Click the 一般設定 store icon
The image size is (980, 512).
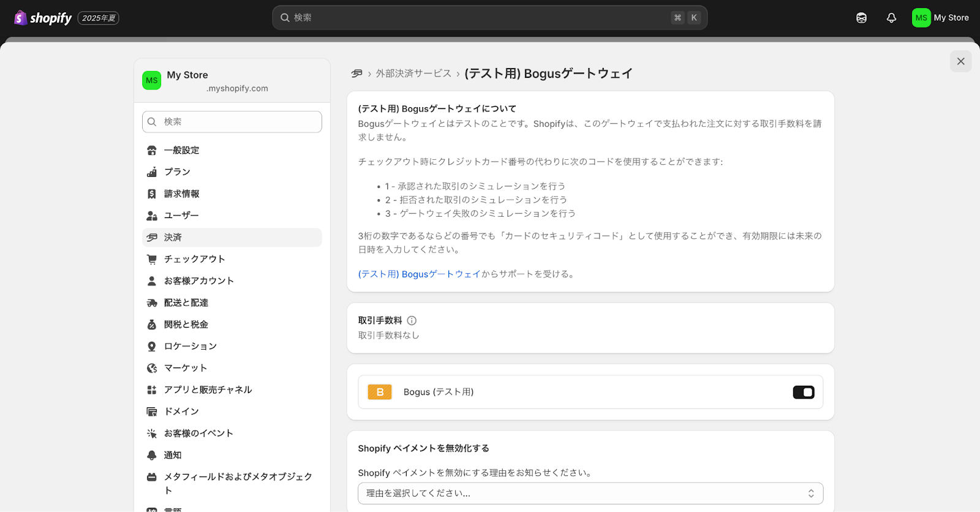152,150
